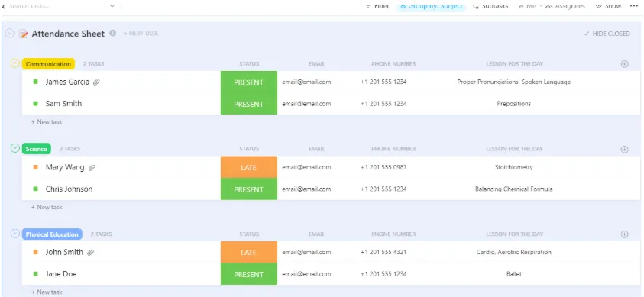Click Chris Johnson's green status square
Image resolution: width=644 pixels, height=297 pixels.
click(x=36, y=189)
